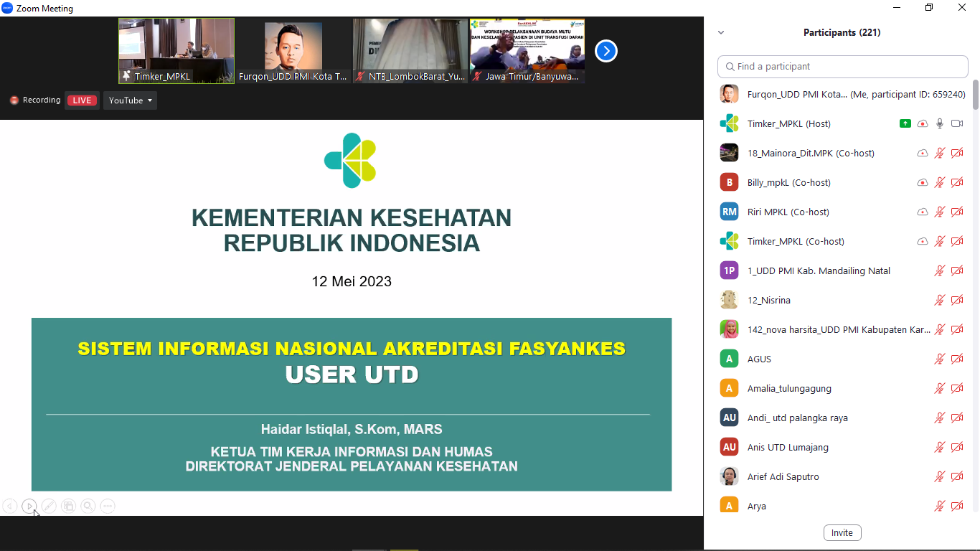980x551 pixels.
Task: Click the green screen-sharing icon beside Timker_MPKL
Action: [x=905, y=123]
